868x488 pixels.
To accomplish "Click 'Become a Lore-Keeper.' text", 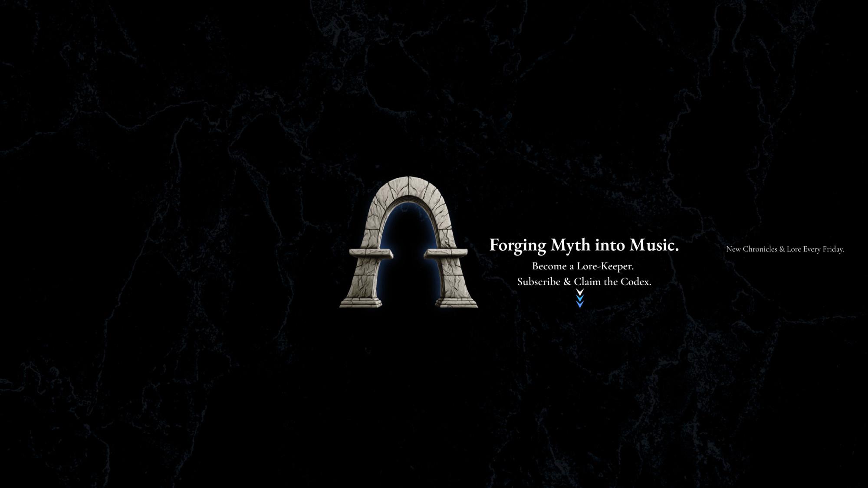I will [583, 266].
